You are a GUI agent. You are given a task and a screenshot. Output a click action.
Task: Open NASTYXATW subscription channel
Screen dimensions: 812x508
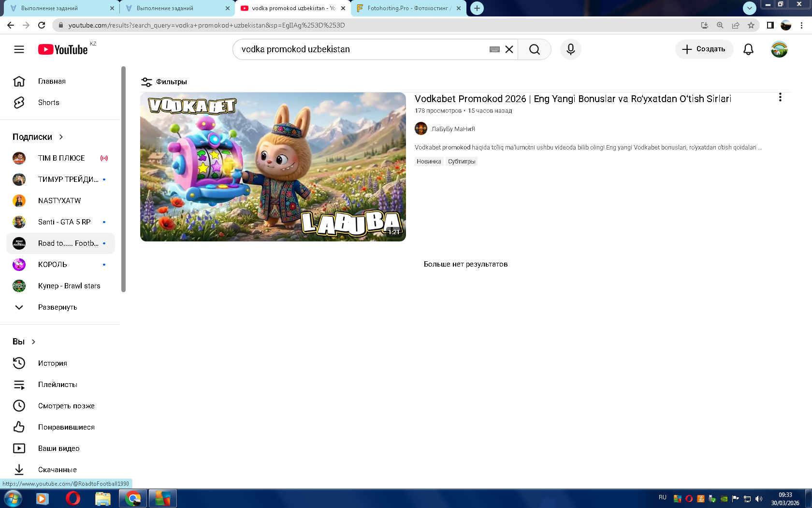[x=60, y=201]
